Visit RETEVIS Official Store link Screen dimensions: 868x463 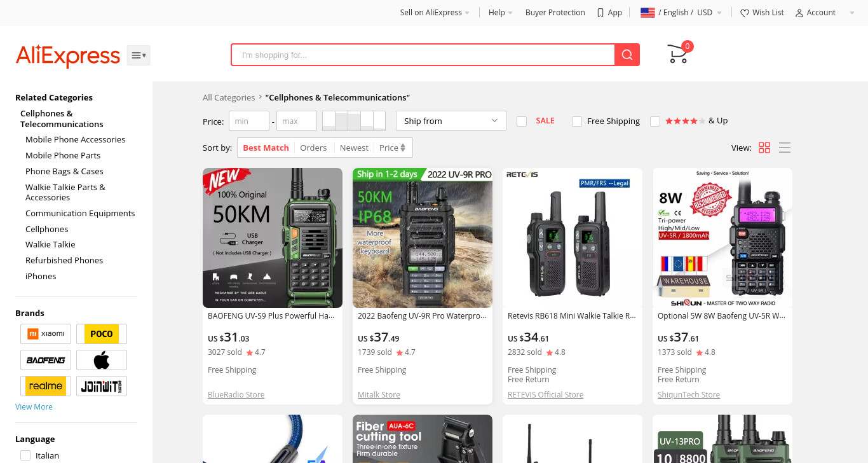pyautogui.click(x=545, y=394)
